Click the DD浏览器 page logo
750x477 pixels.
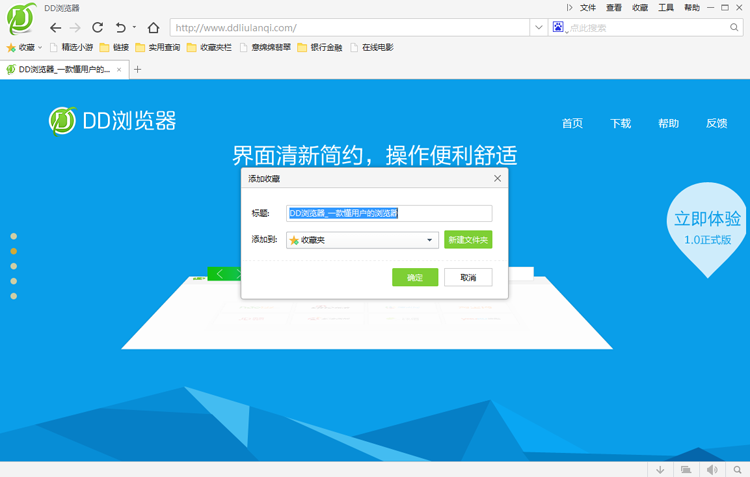(112, 121)
